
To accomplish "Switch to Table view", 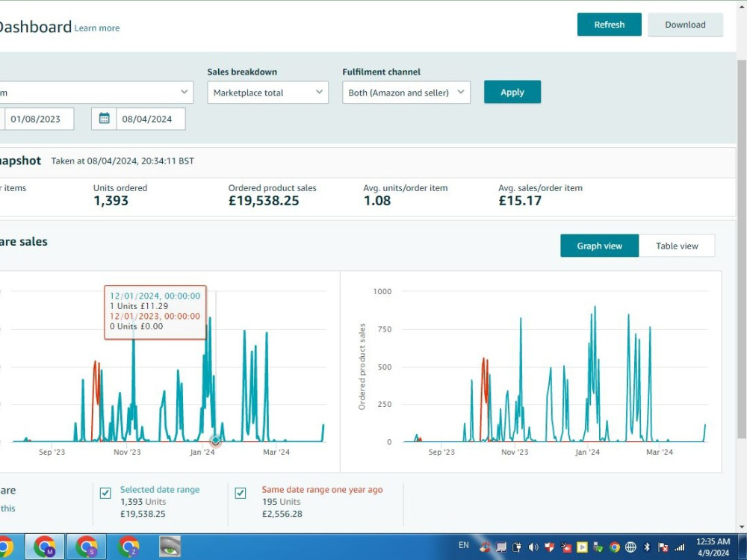I will (677, 246).
